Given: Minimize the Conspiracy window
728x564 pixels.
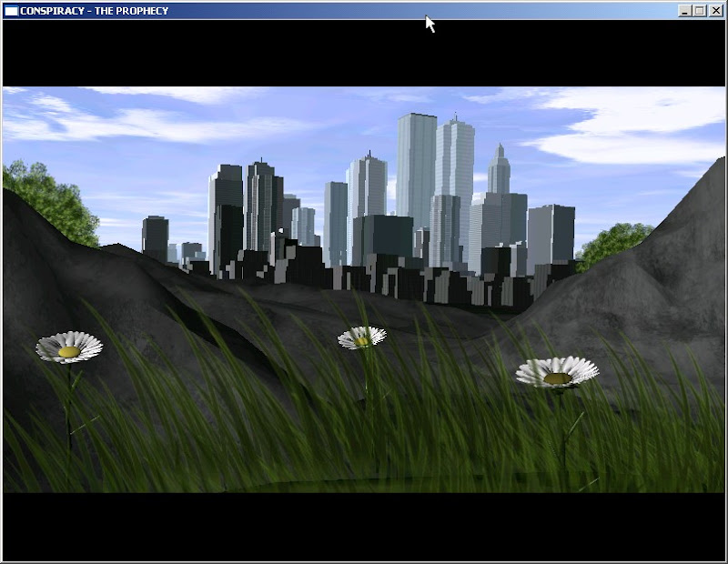Looking at the screenshot, I should [684, 11].
